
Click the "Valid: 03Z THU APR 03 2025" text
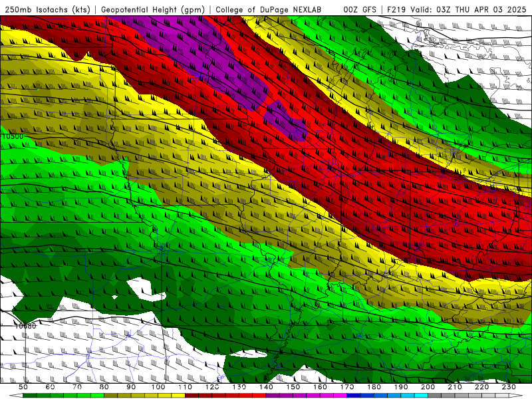tap(468, 9)
